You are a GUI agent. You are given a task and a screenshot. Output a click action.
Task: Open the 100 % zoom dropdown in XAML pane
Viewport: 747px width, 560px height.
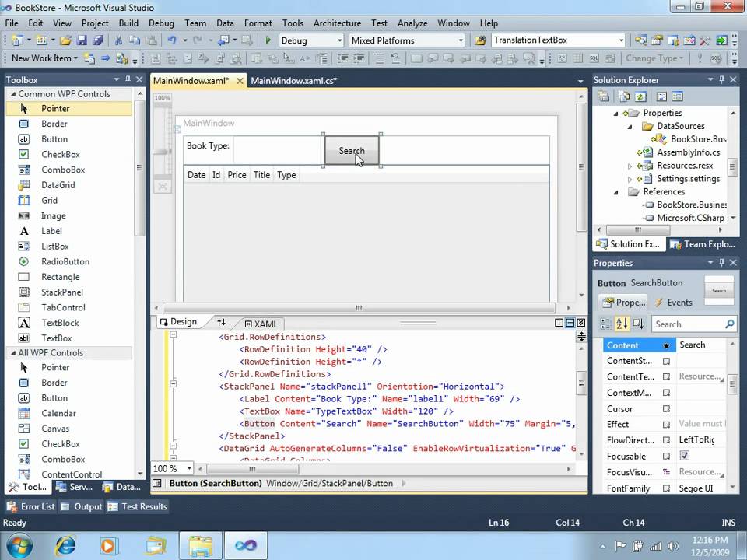coord(189,468)
